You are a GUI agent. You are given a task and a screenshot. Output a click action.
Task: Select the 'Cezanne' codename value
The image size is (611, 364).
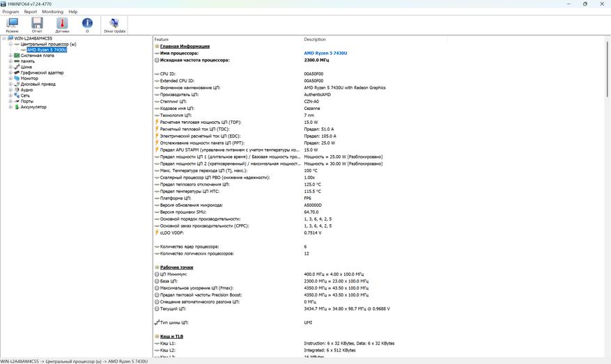click(311, 109)
